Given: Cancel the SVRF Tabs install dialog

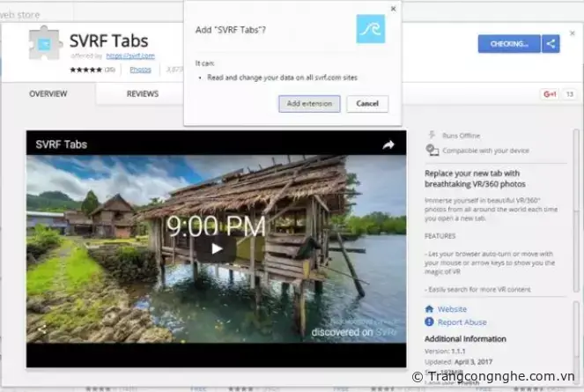Looking at the screenshot, I should [x=367, y=104].
